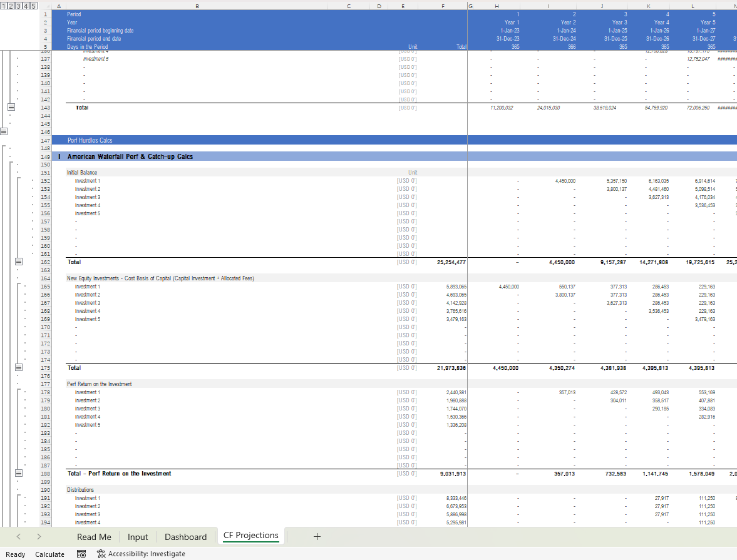Open Accessibility: Investigate checker
Image resolution: width=737 pixels, height=560 pixels.
pyautogui.click(x=141, y=554)
